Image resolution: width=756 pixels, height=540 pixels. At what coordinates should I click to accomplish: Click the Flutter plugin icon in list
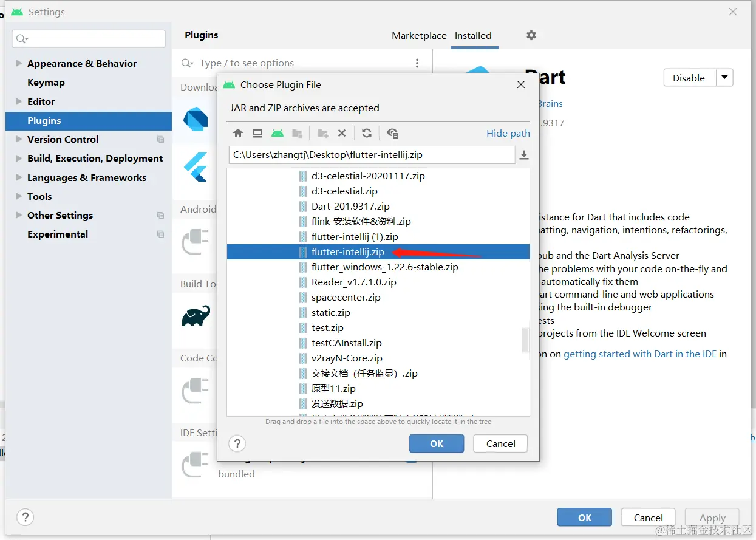[x=196, y=166]
